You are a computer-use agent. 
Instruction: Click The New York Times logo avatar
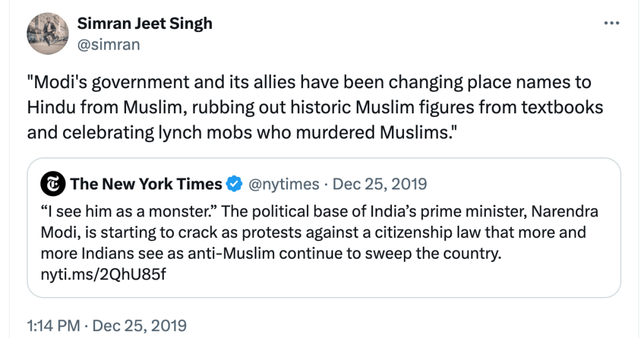[52, 184]
